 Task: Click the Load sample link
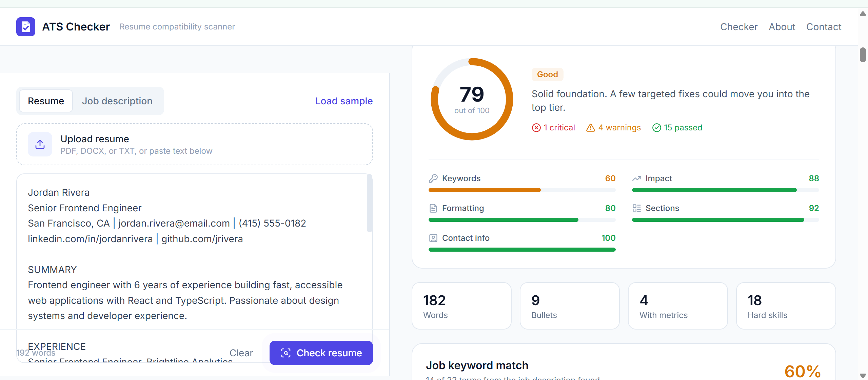(x=344, y=101)
